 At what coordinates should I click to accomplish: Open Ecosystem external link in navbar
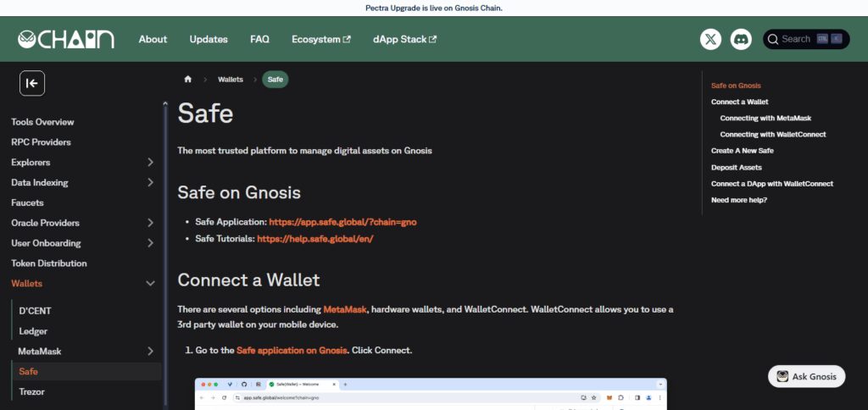(x=321, y=39)
